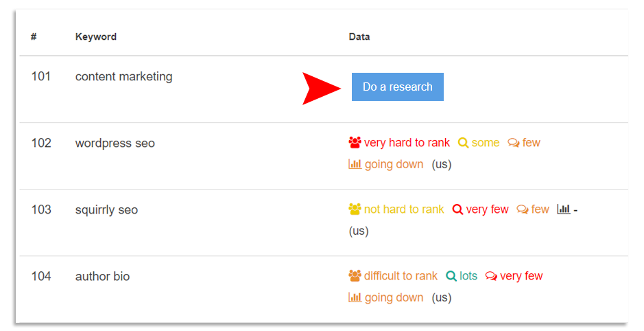Click the 'difficult to rank' label
This screenshot has width=644, height=331.
click(401, 276)
